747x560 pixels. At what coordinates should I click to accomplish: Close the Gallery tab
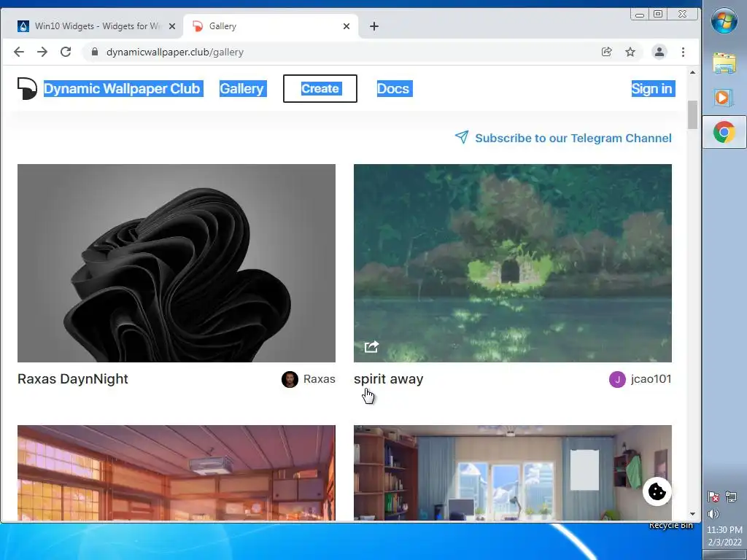click(347, 26)
